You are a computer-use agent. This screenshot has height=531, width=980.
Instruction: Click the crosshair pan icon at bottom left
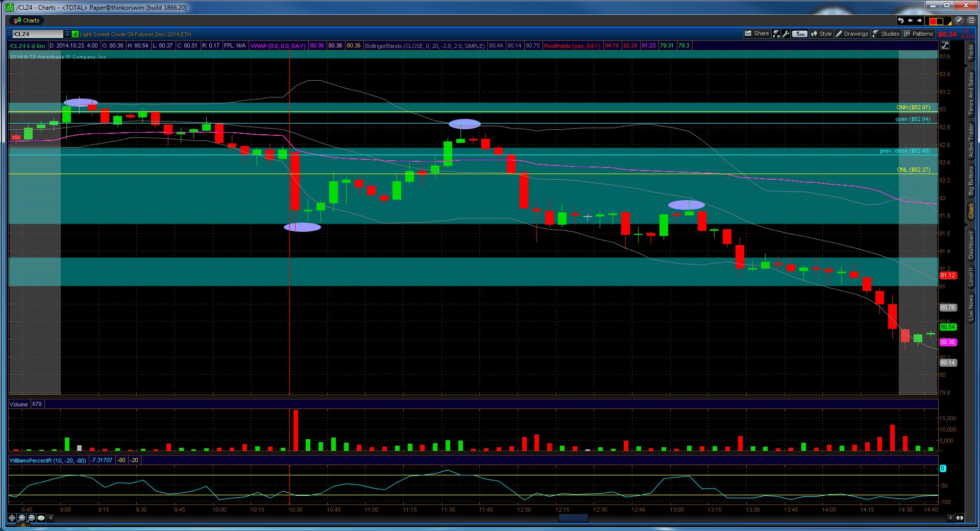coord(12,518)
